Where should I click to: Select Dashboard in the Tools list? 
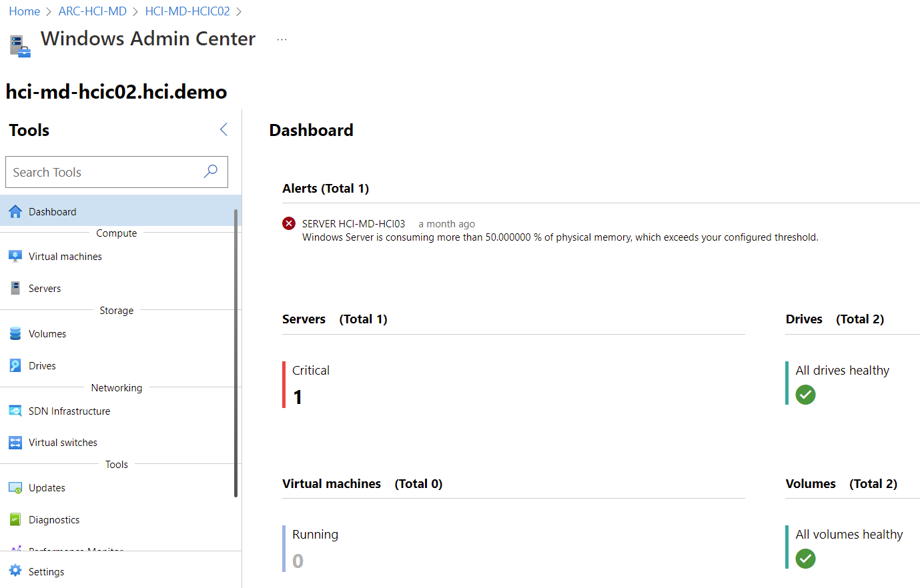pos(121,211)
